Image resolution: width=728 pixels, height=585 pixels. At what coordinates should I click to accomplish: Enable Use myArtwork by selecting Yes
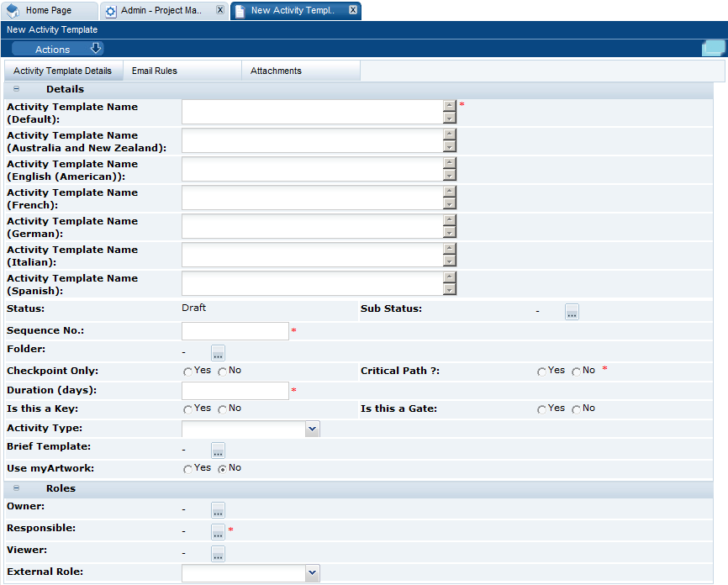pyautogui.click(x=188, y=468)
